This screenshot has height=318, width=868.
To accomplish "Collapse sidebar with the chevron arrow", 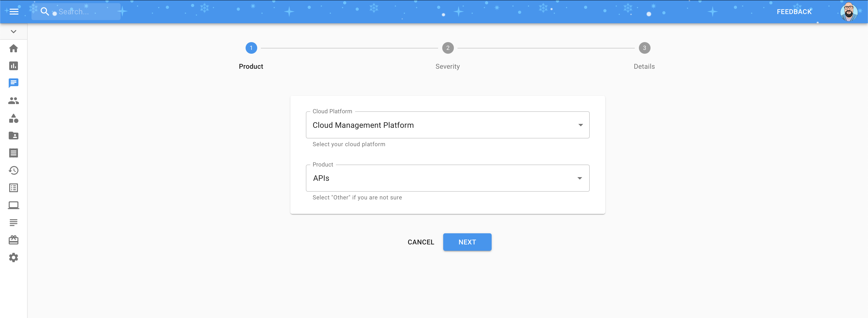I will click(x=14, y=32).
